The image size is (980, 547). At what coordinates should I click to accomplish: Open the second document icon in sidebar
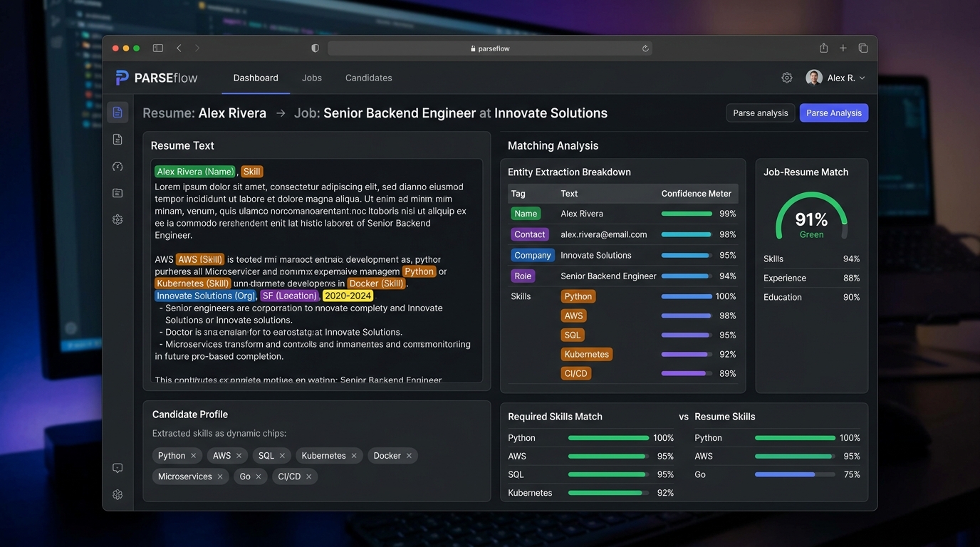(118, 140)
